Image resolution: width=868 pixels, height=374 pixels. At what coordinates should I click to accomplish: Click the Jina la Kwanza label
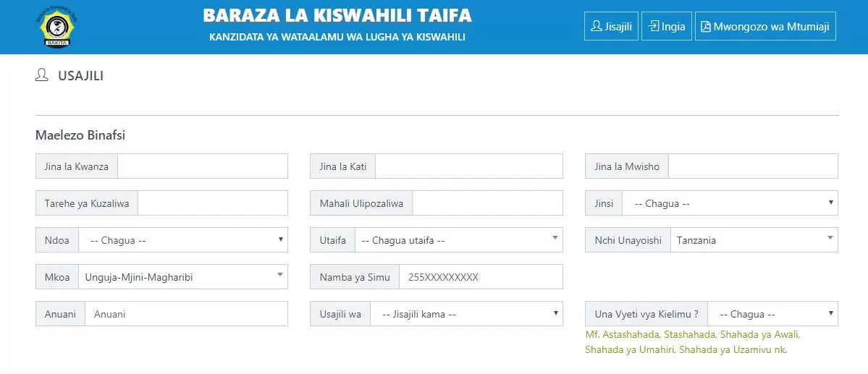tap(77, 166)
